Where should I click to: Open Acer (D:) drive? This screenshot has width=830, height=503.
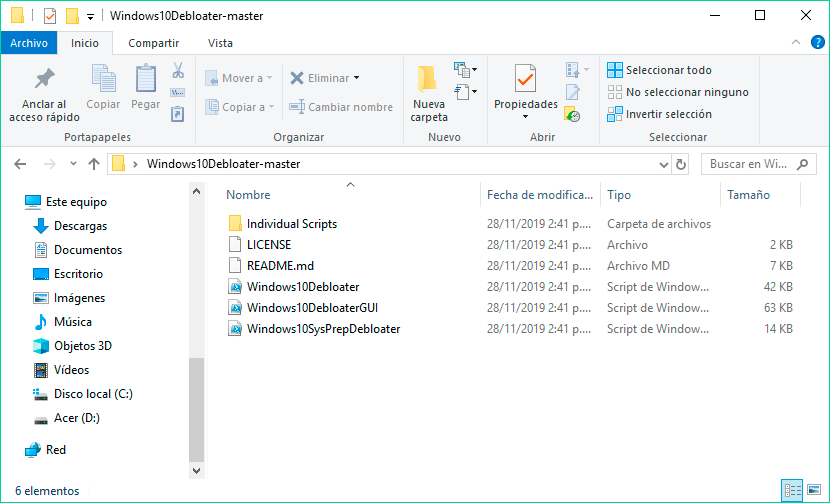tap(66, 418)
